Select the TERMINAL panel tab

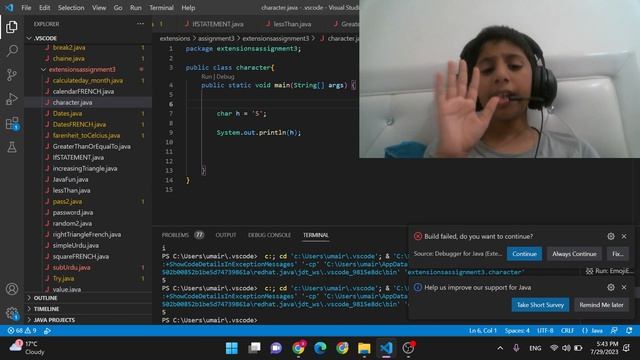pos(316,235)
